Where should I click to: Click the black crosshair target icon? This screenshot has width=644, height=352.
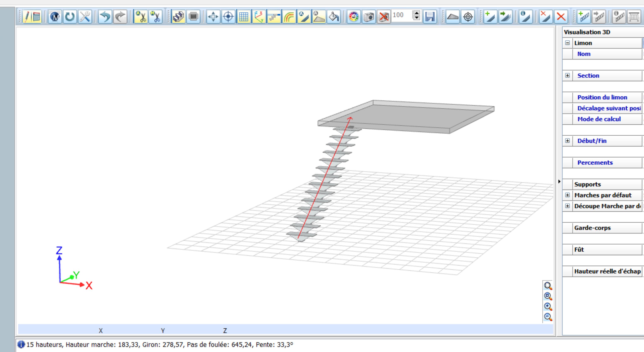pyautogui.click(x=468, y=17)
